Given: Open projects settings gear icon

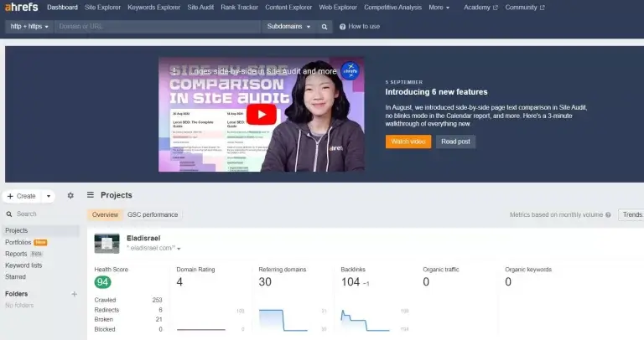Looking at the screenshot, I should pos(70,196).
